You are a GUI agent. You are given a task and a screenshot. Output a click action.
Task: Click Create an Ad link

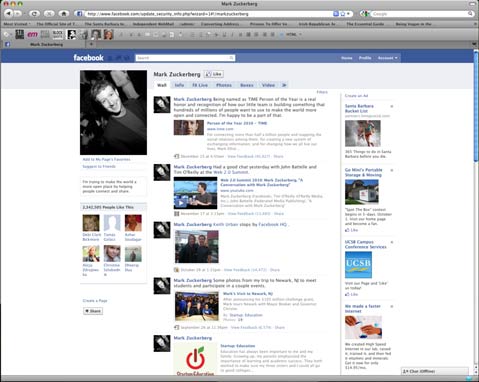(x=356, y=96)
